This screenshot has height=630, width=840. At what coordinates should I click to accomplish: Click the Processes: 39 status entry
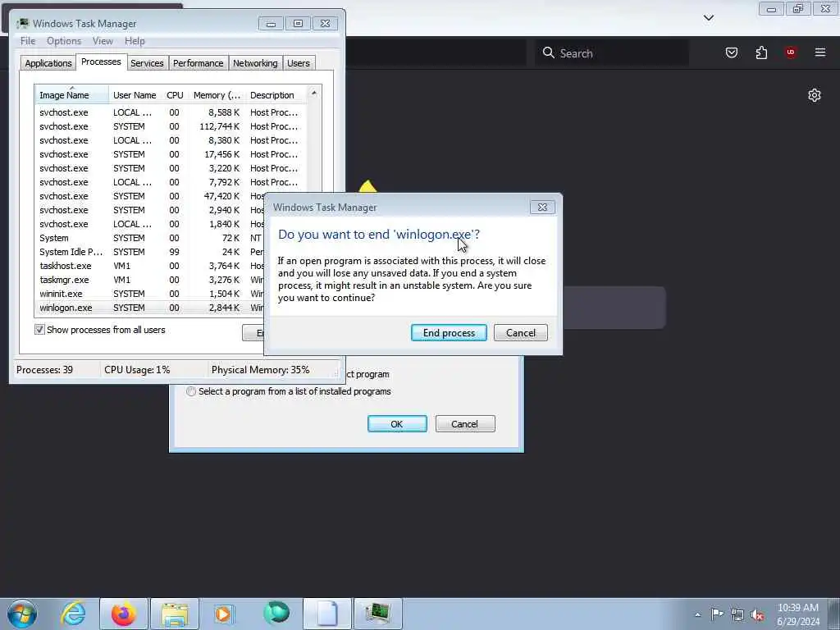(x=45, y=370)
